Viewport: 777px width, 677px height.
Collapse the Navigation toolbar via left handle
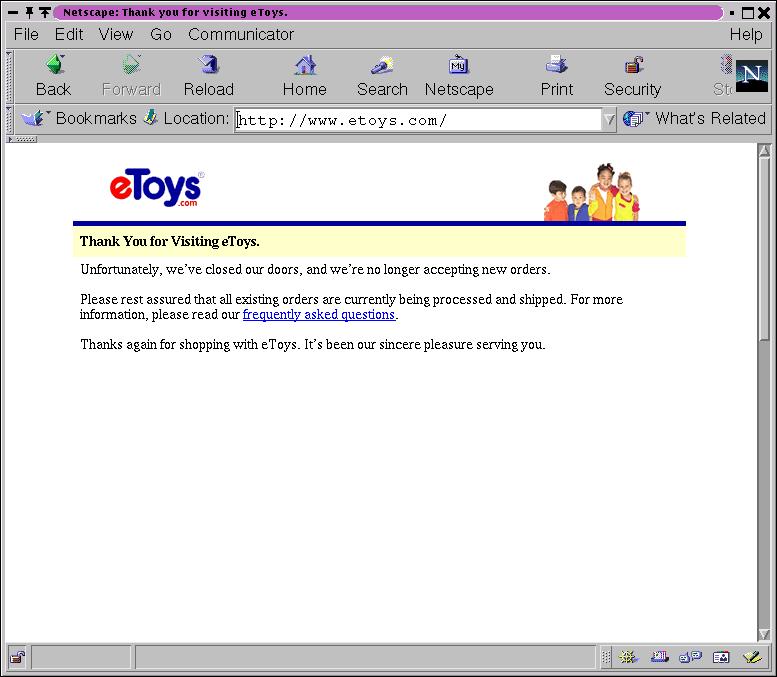tap(9, 76)
